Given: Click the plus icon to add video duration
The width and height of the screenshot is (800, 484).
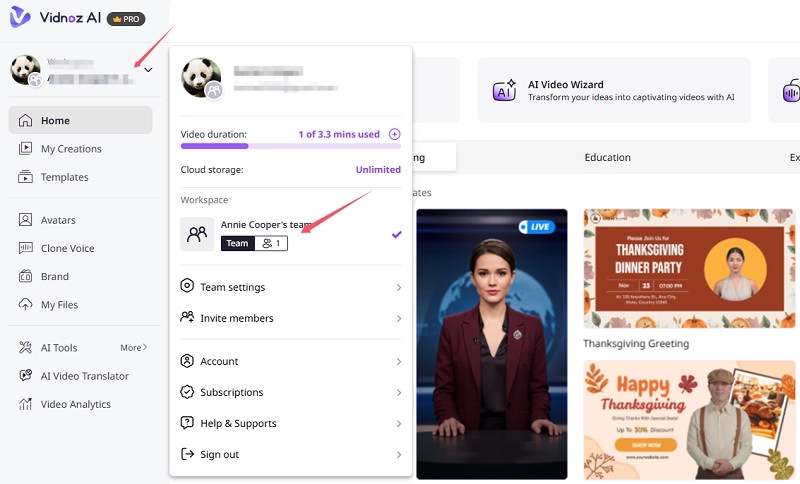Looking at the screenshot, I should pyautogui.click(x=394, y=134).
